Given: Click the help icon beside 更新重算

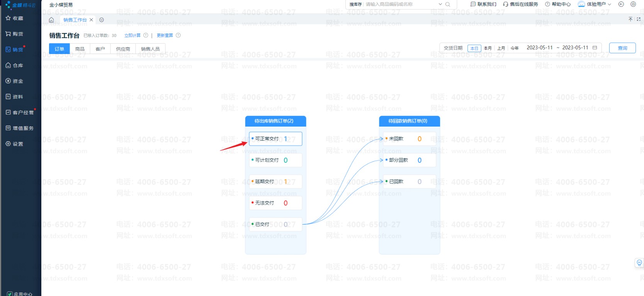Looking at the screenshot, I should pos(178,35).
